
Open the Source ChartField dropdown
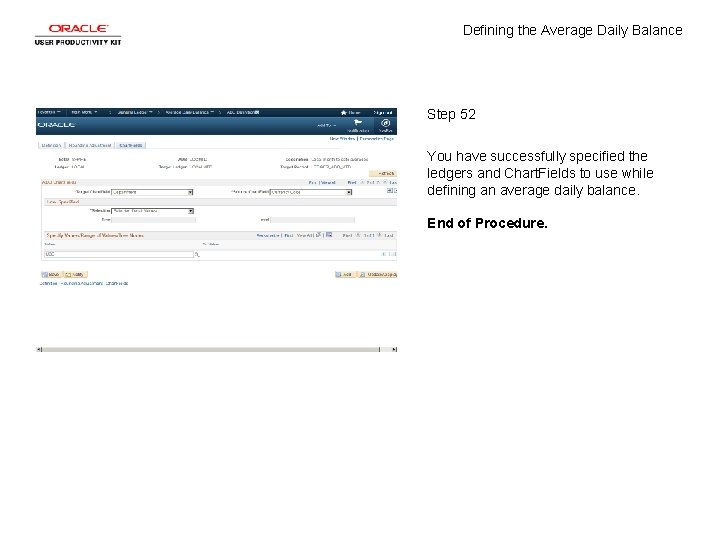(x=311, y=192)
